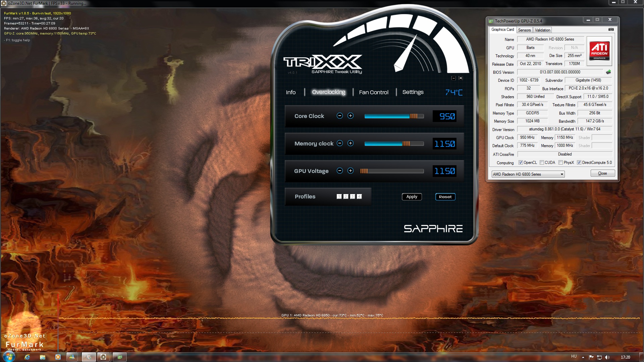644x362 pixels.
Task: Launch Internet Explorer from taskbar
Action: [x=27, y=357]
